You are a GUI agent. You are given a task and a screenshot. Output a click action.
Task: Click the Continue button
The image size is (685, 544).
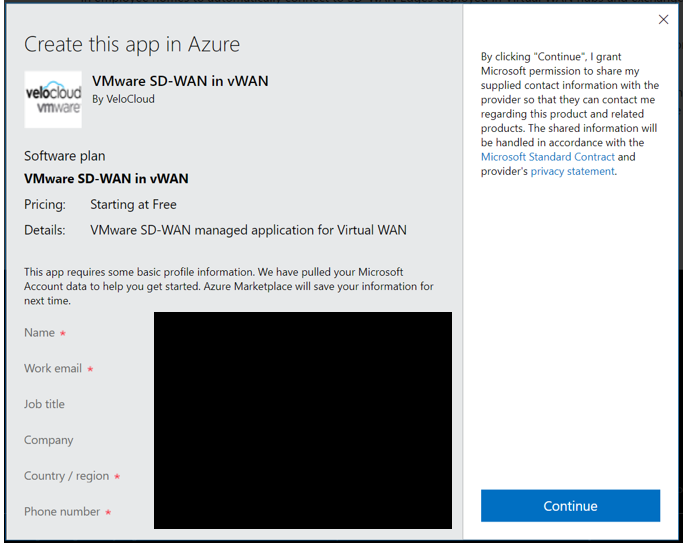click(570, 506)
